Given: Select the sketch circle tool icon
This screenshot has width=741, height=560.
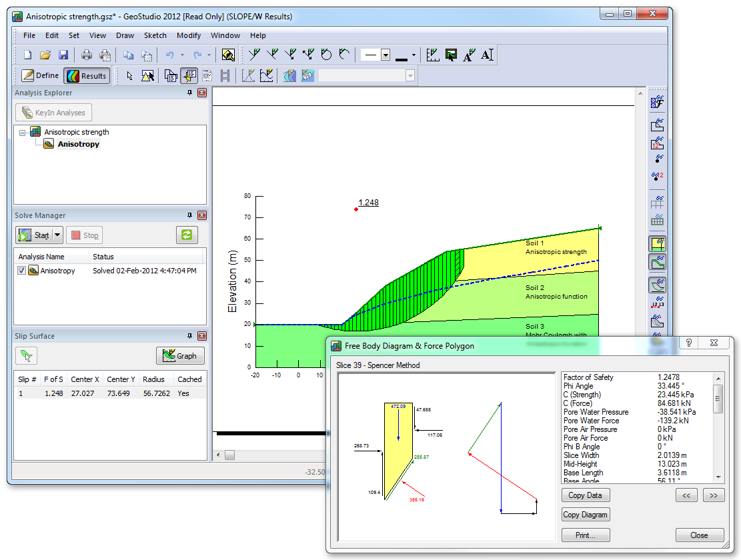Looking at the screenshot, I should point(326,55).
